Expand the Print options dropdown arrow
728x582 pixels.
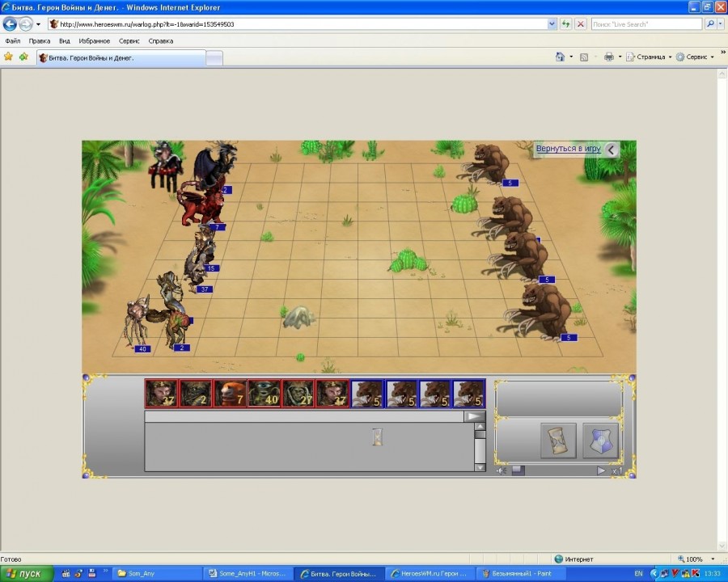coord(620,57)
